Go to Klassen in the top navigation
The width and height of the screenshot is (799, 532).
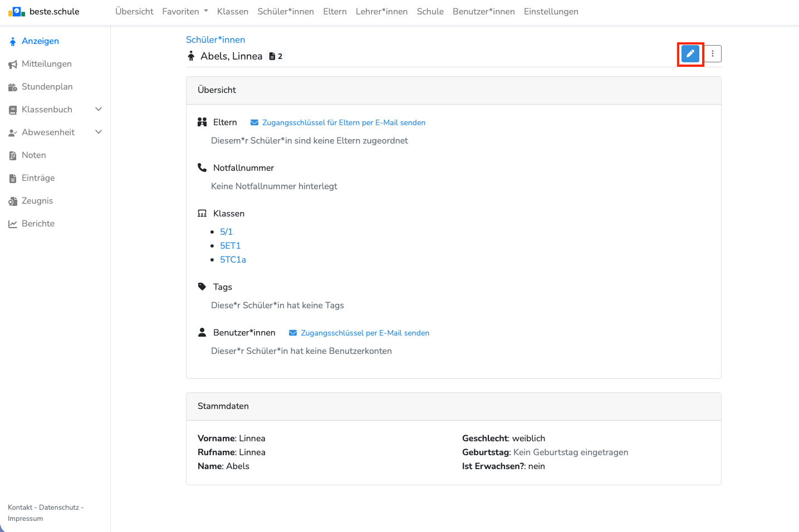pyautogui.click(x=233, y=12)
